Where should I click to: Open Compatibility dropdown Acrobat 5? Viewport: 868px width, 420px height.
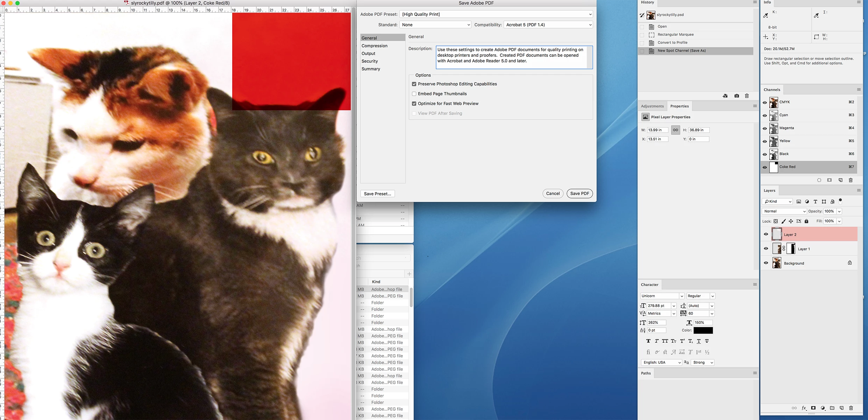pos(548,25)
